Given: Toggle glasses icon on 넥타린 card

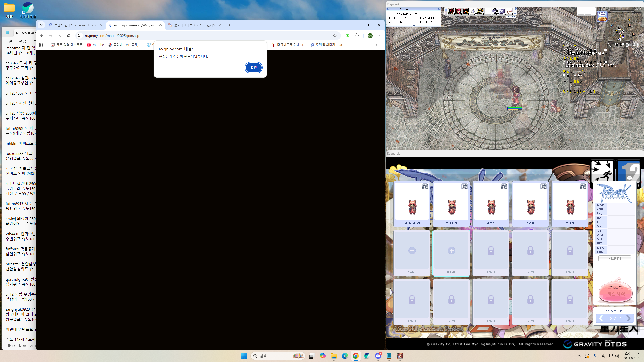Looking at the screenshot, I should tap(583, 186).
